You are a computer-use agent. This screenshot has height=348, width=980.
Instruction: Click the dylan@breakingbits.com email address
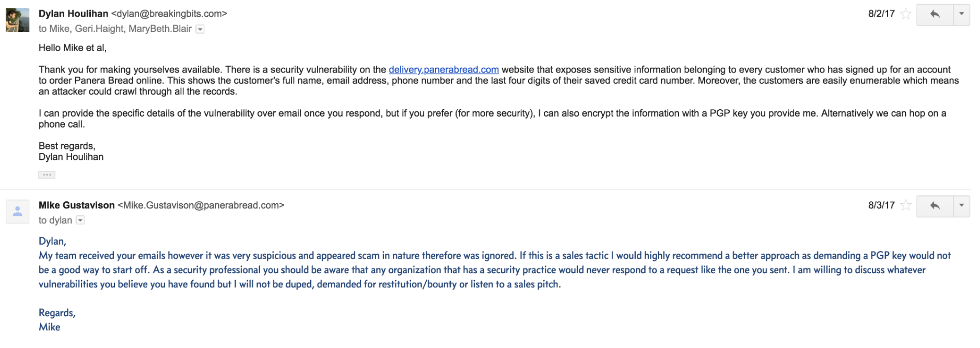coord(169,14)
